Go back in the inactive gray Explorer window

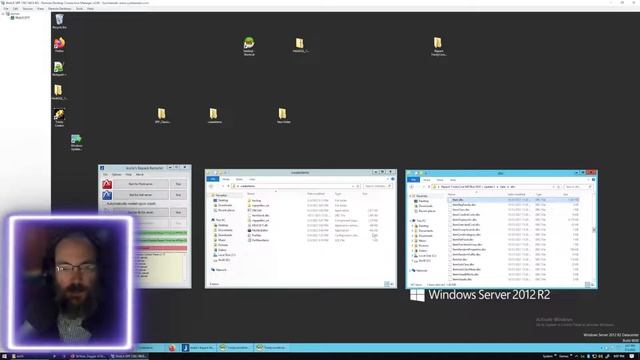click(x=211, y=186)
